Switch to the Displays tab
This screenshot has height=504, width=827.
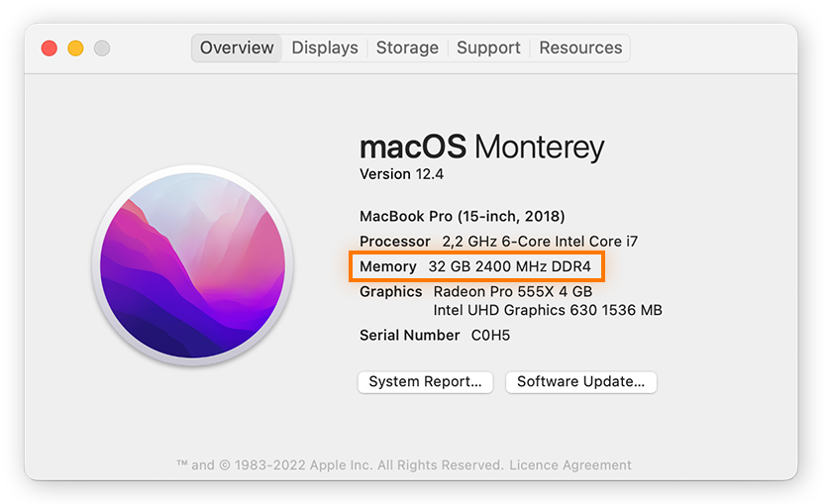pos(325,48)
